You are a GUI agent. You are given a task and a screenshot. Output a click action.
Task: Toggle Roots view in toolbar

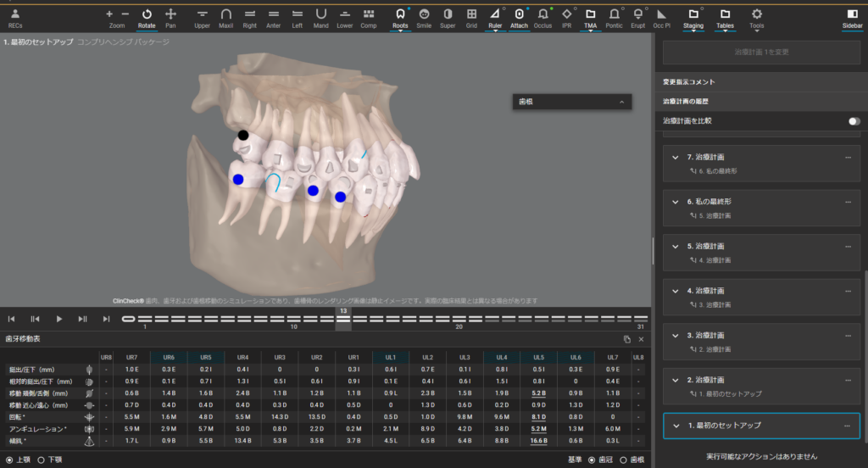(x=400, y=18)
